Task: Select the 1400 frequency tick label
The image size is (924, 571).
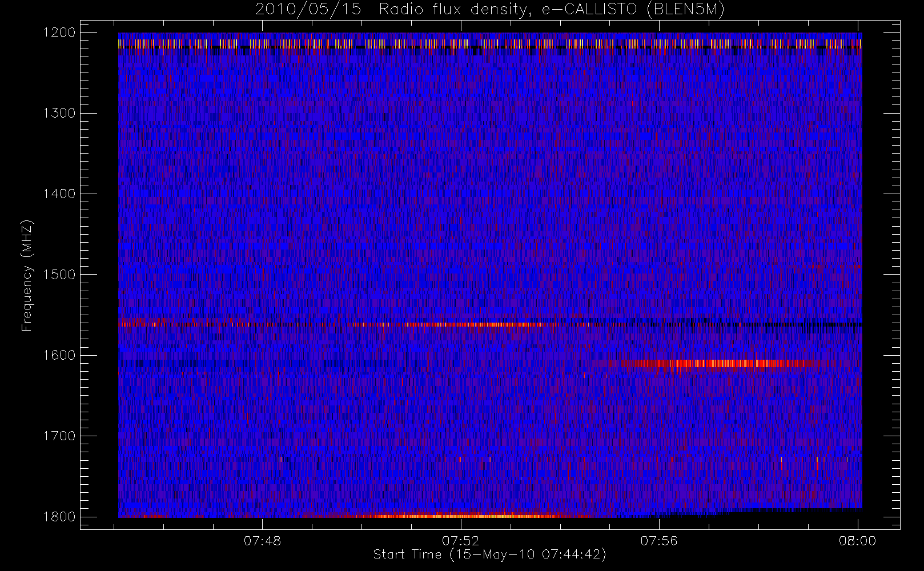Action: click(x=59, y=194)
